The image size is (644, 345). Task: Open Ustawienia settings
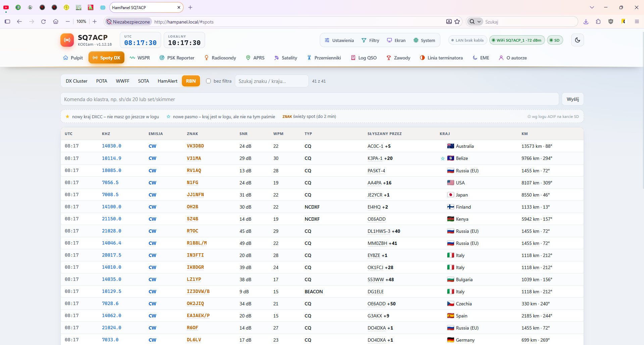[339, 40]
